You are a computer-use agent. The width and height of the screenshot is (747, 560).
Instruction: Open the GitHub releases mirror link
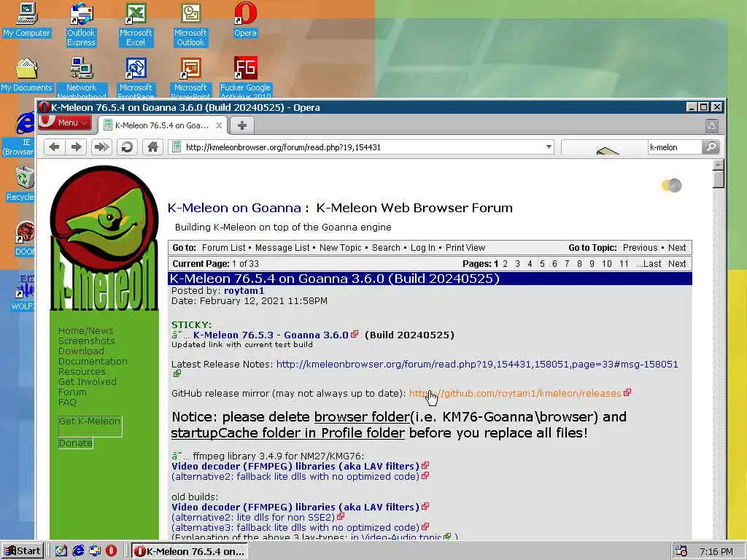[x=515, y=393]
